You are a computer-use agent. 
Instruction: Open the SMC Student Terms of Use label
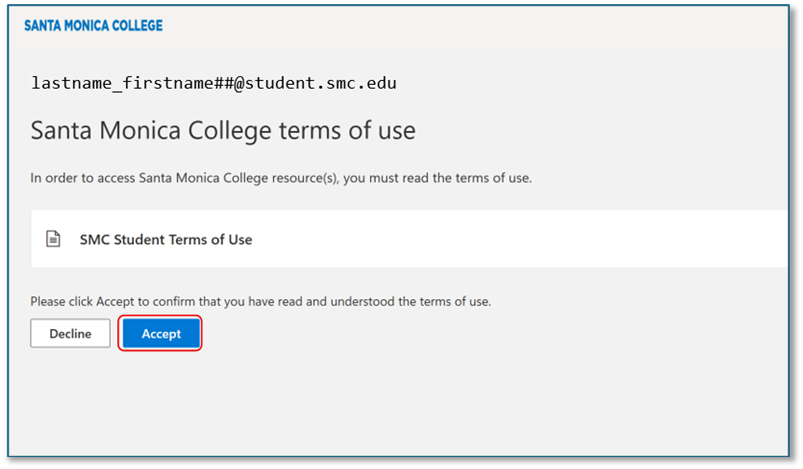166,240
